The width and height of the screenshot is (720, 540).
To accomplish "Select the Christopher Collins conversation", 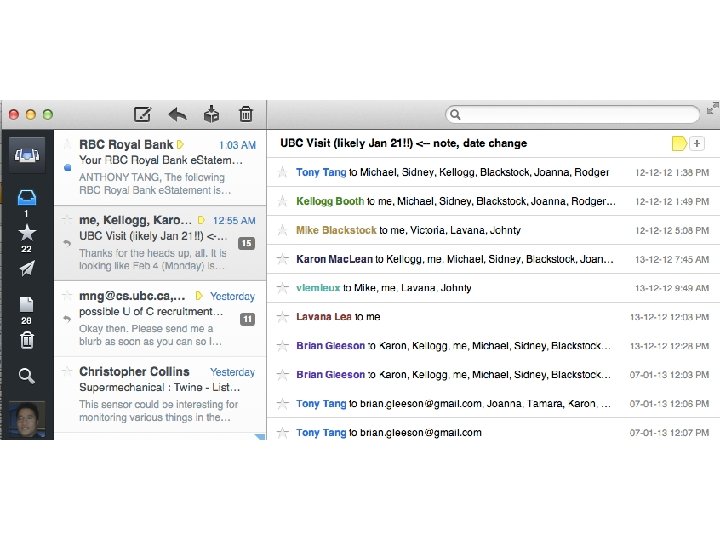I will [x=160, y=394].
